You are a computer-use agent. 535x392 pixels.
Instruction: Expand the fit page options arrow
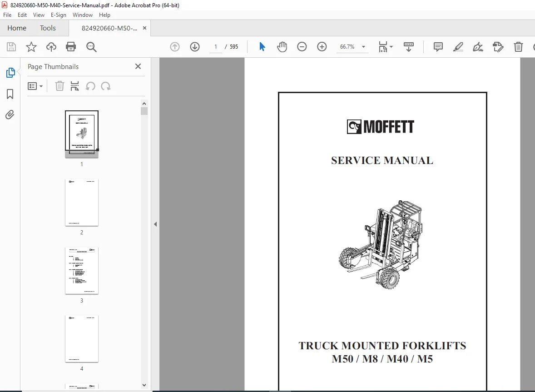click(391, 47)
